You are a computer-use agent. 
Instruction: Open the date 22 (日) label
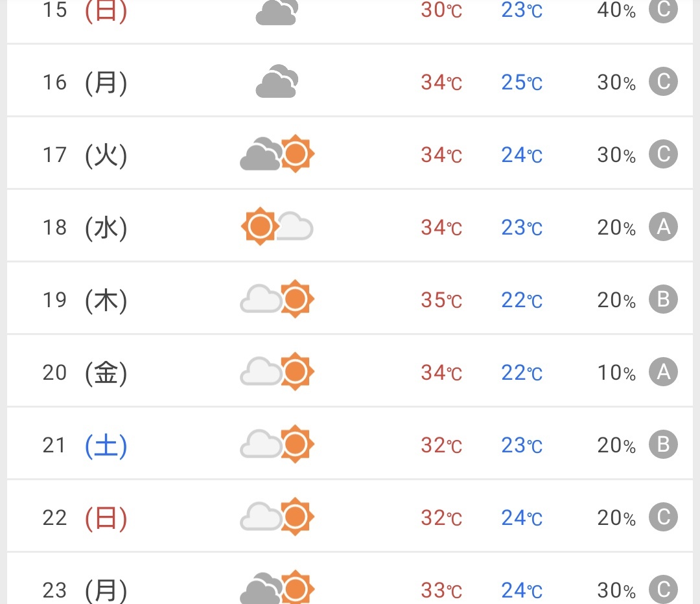click(x=85, y=518)
